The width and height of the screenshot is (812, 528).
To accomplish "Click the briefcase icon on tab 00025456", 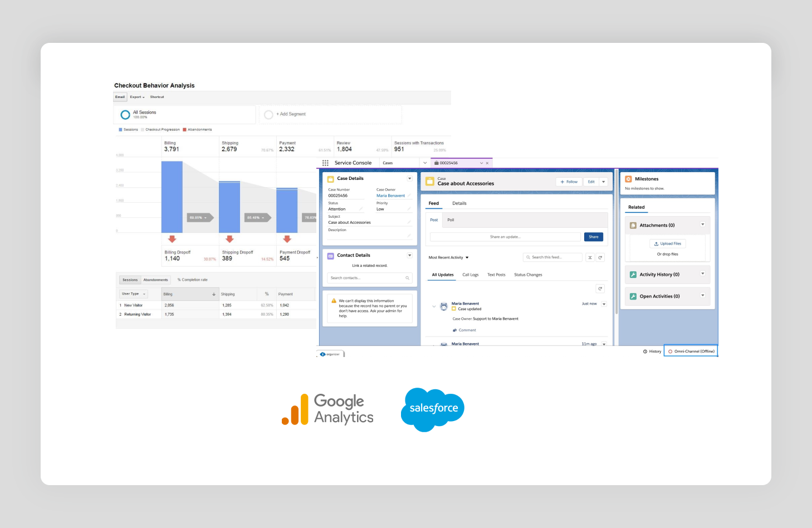I will (437, 163).
